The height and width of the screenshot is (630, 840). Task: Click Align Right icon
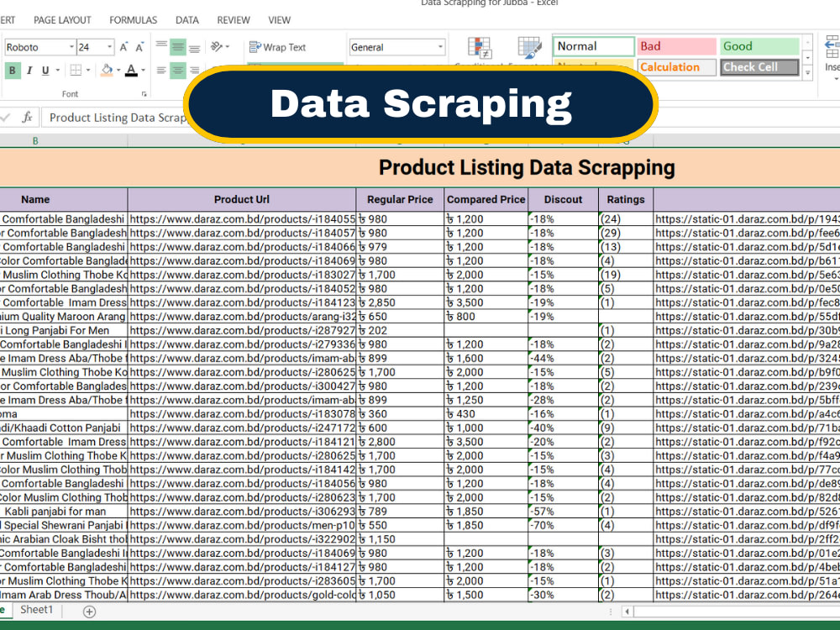tap(195, 71)
